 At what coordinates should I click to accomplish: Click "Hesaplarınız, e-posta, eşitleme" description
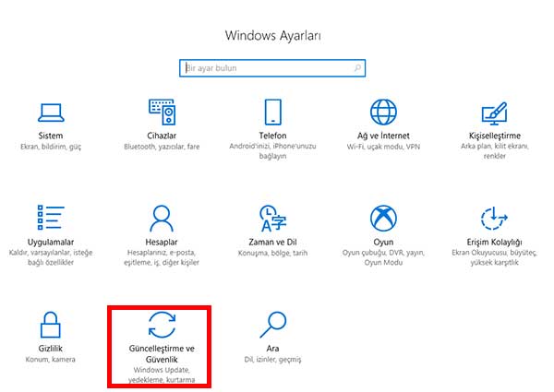162,257
